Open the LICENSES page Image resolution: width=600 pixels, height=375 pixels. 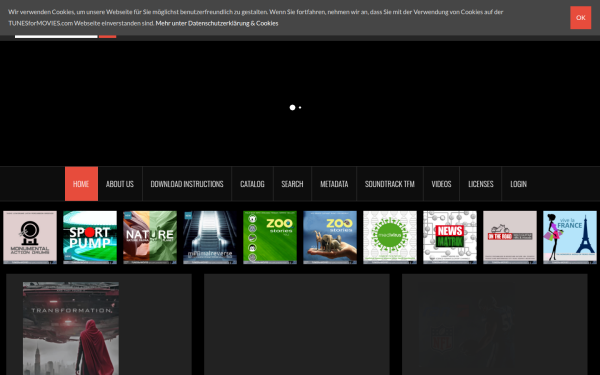coord(481,184)
